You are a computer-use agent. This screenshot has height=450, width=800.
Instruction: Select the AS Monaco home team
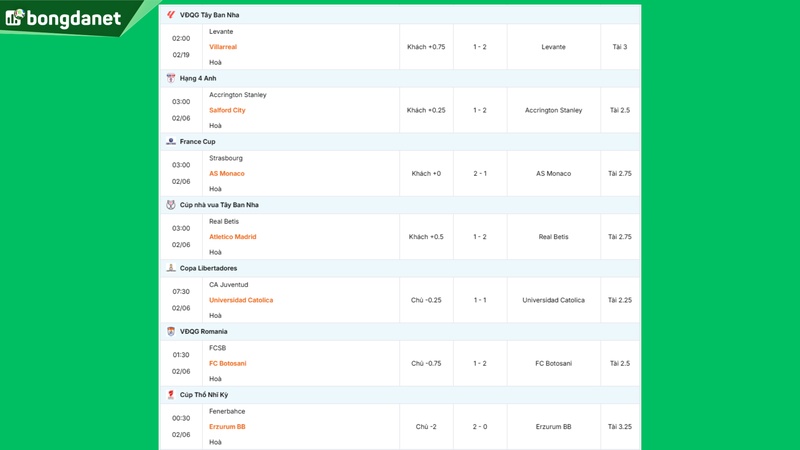pos(226,174)
